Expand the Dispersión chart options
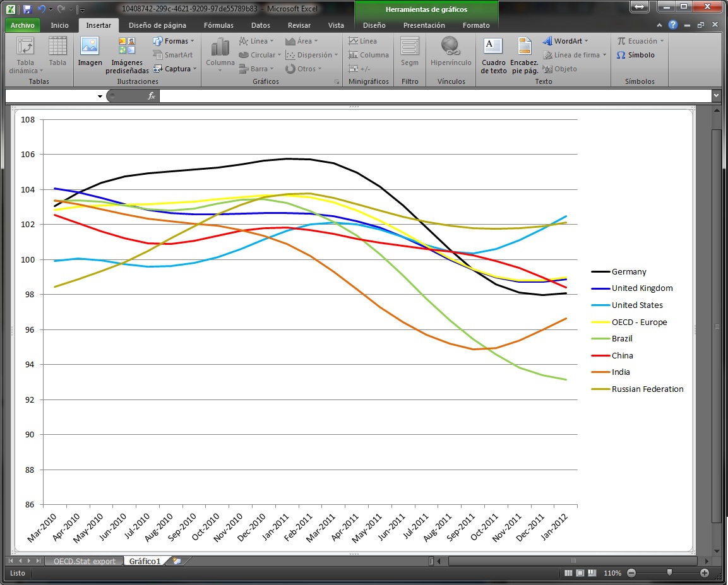This screenshot has width=728, height=585. (x=312, y=55)
